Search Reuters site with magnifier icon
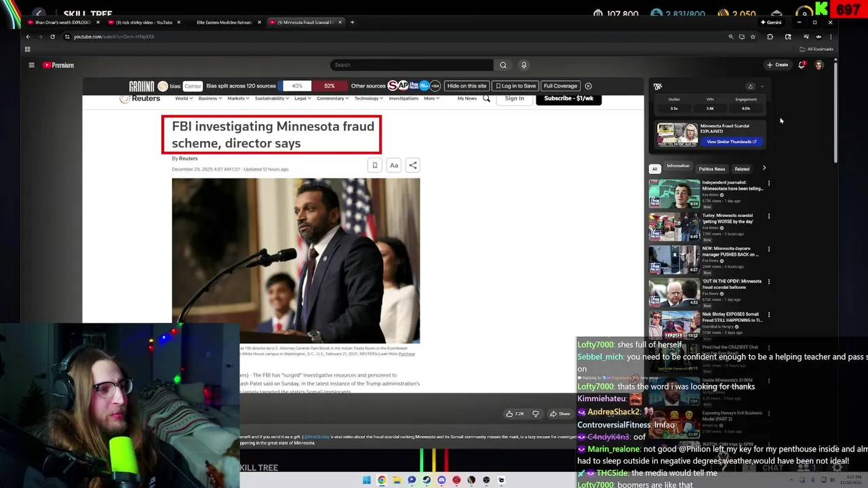Screen dimensions: 868x488 486,99
